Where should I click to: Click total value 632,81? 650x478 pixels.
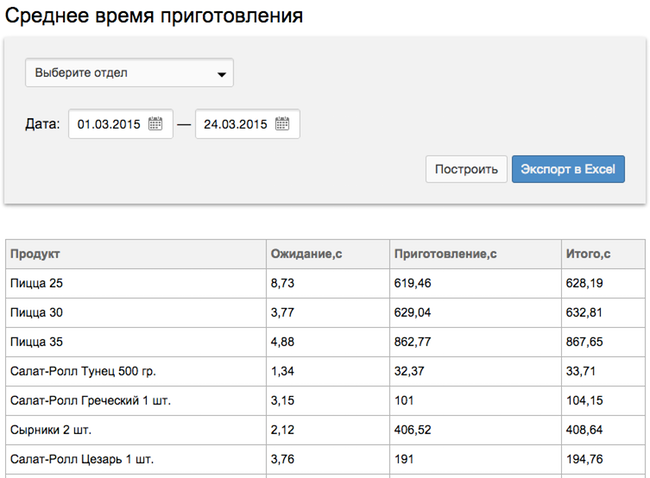(584, 313)
